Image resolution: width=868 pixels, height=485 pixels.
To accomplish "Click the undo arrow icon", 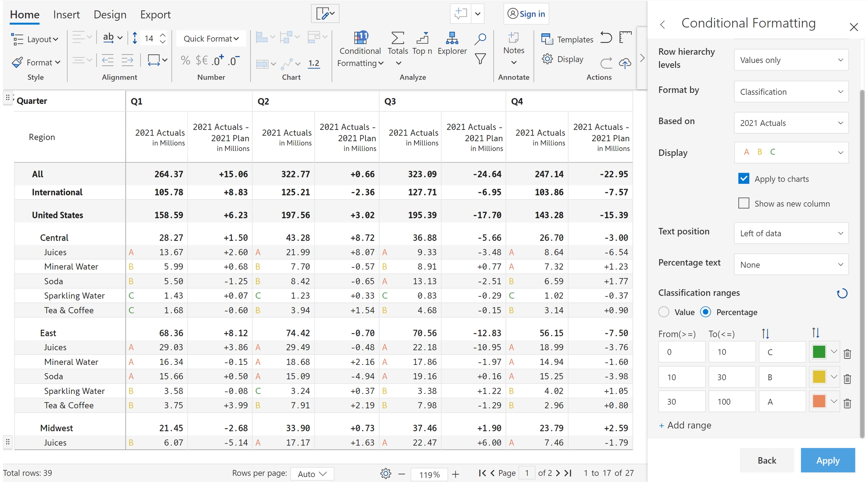I will point(606,38).
